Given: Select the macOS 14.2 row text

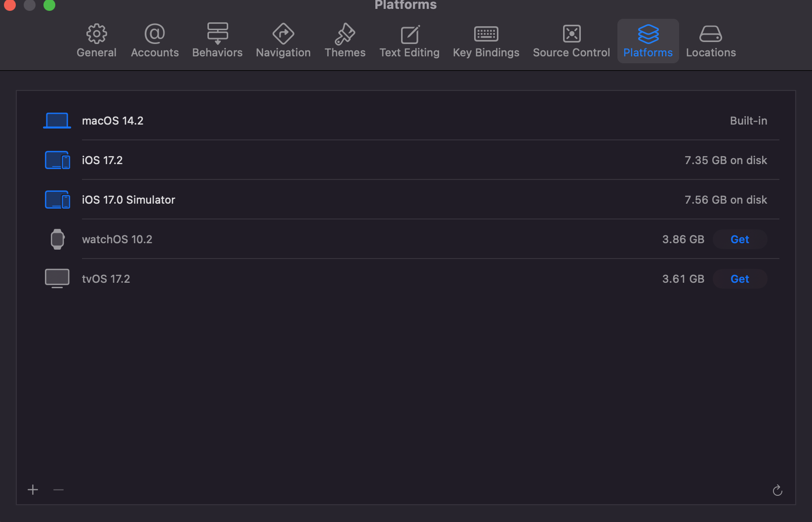Looking at the screenshot, I should 113,121.
